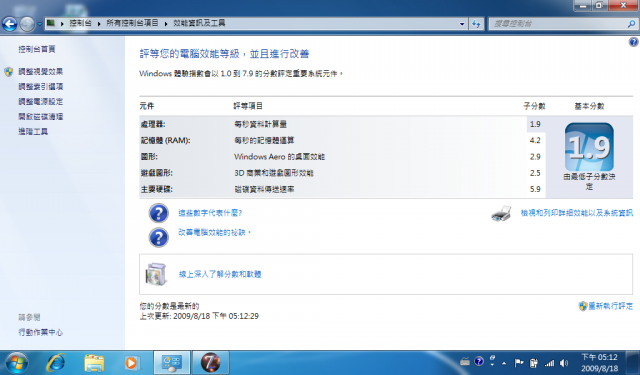
Task: Open the Windows Start orb
Action: [x=17, y=363]
